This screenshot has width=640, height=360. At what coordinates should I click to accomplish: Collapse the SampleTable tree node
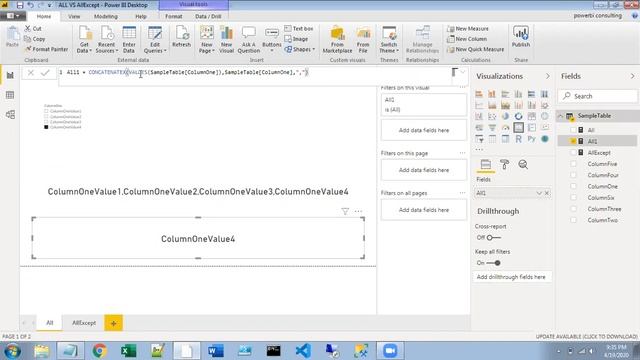(561, 116)
